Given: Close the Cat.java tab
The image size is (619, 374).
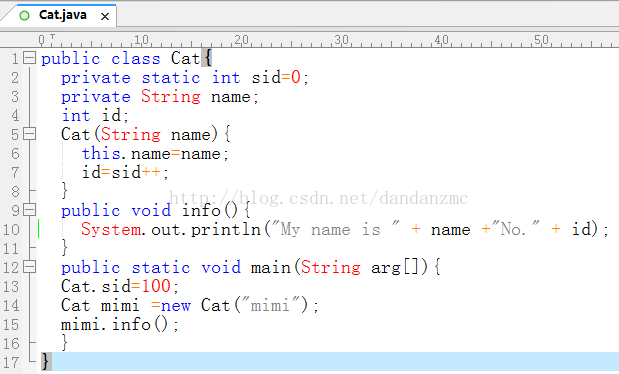Looking at the screenshot, I should (105, 17).
